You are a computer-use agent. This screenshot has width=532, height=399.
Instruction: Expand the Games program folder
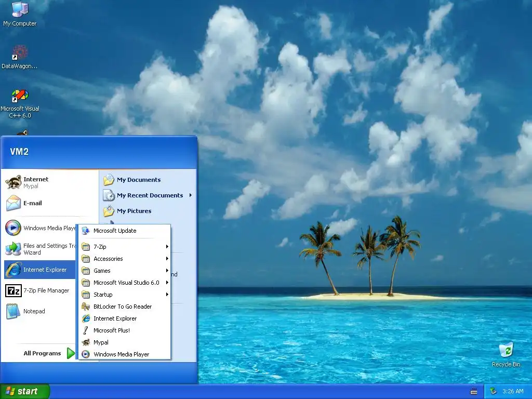(125, 270)
